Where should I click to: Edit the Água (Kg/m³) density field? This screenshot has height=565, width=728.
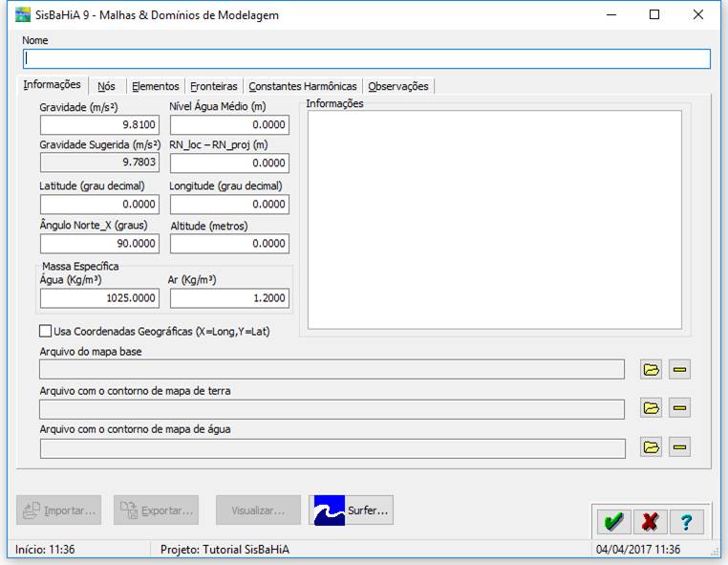99,298
